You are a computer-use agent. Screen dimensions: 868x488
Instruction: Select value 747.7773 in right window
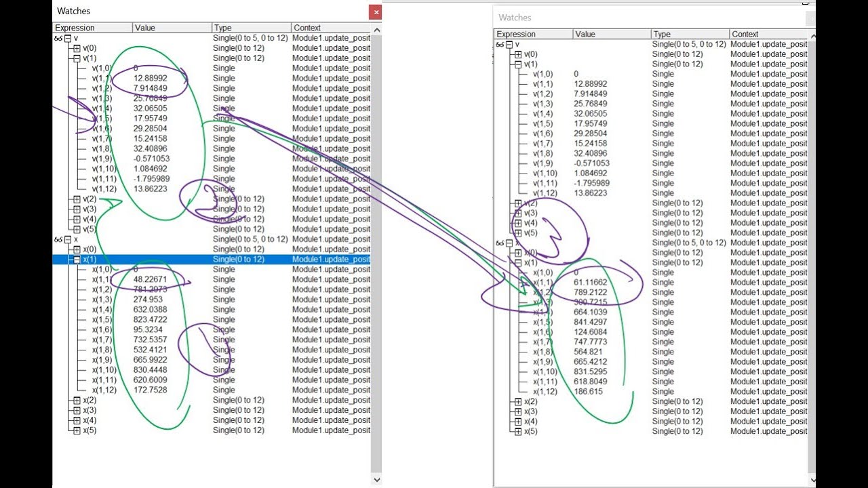(591, 342)
